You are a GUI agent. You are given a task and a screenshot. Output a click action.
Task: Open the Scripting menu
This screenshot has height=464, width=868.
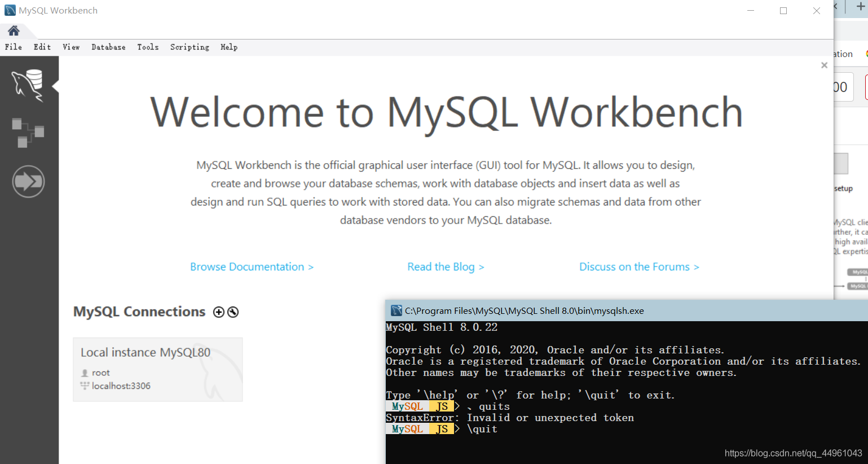tap(190, 47)
